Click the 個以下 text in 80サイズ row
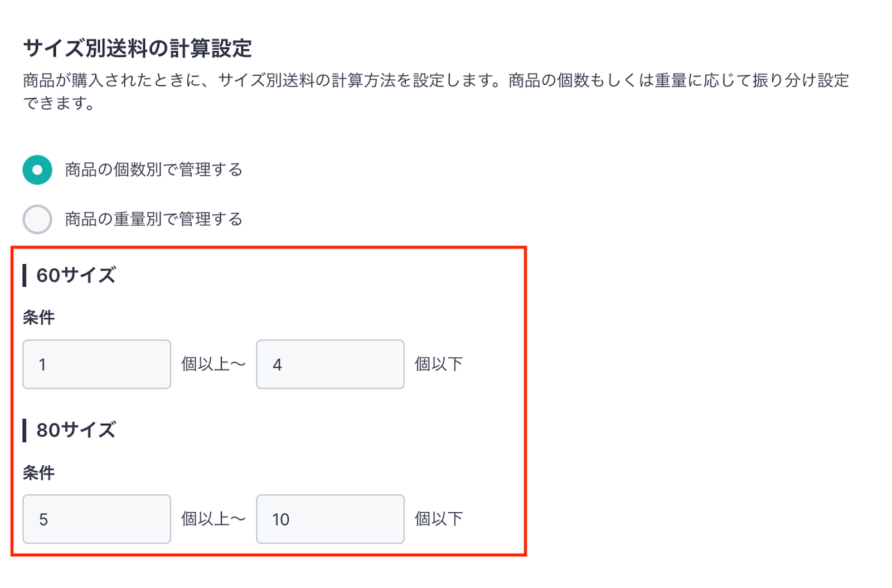Image resolution: width=892 pixels, height=588 pixels. [439, 519]
